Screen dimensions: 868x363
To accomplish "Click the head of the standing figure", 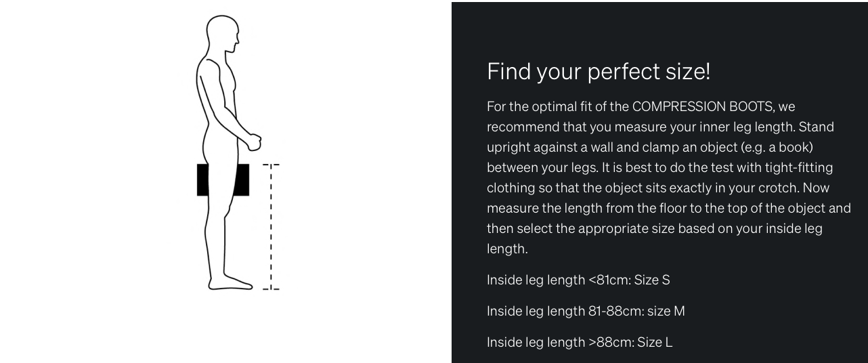I will click(x=223, y=35).
